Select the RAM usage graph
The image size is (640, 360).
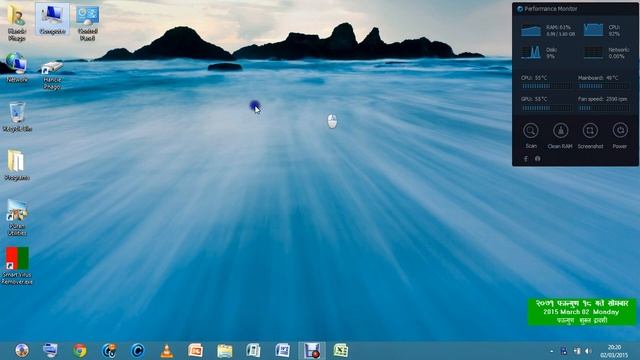click(x=531, y=31)
